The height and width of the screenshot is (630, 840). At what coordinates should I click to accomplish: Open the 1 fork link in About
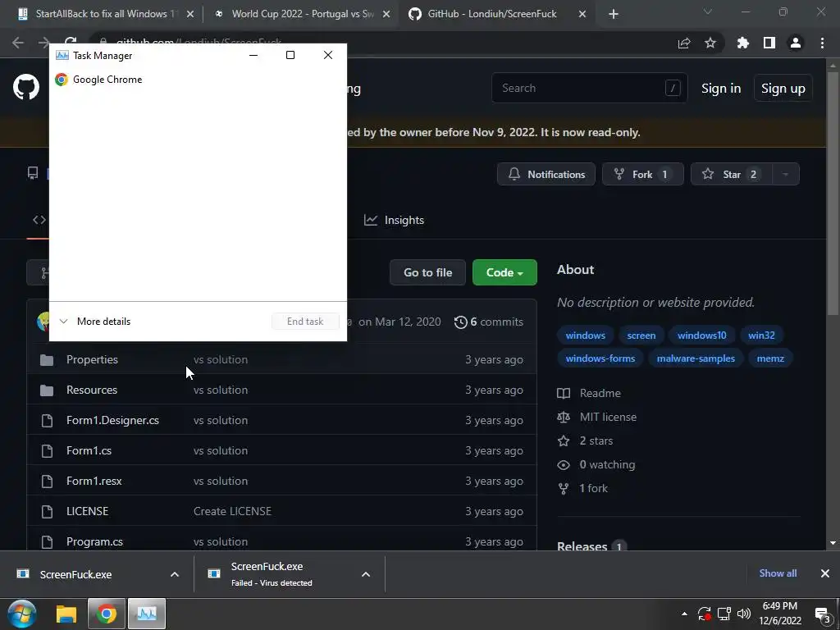click(x=583, y=489)
